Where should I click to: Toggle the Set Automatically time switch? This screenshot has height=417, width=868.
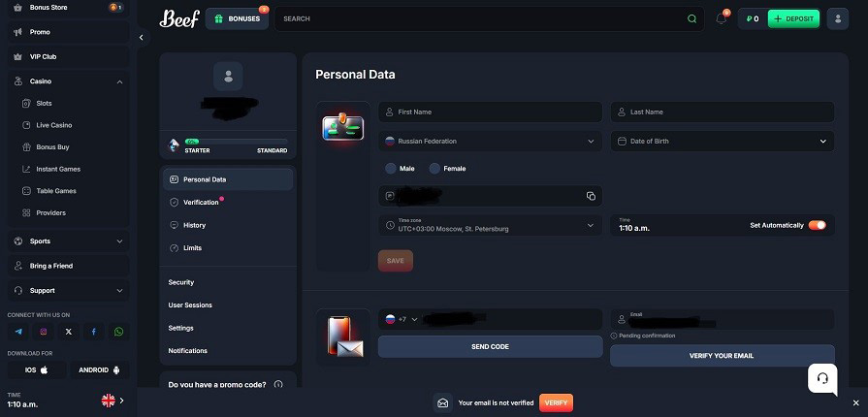click(x=817, y=225)
